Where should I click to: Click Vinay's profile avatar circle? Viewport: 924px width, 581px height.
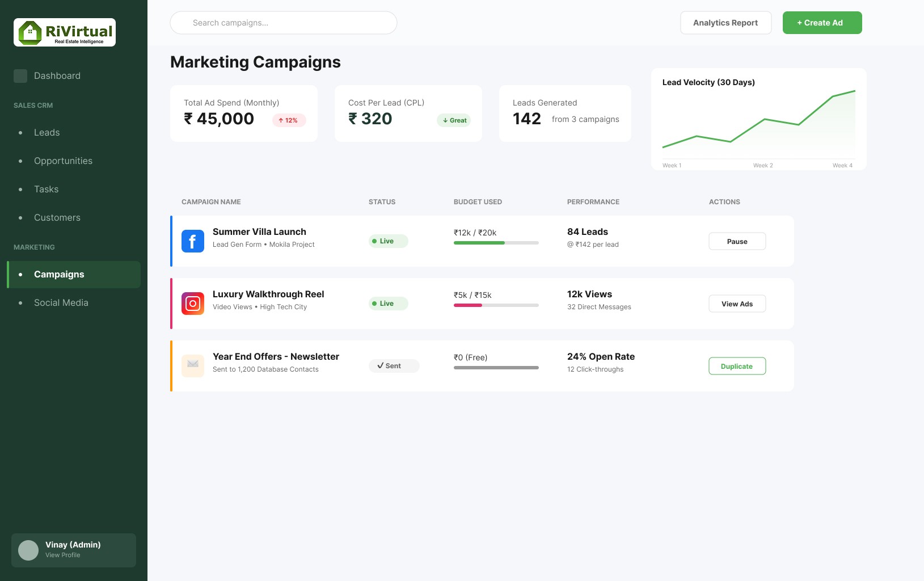(x=28, y=550)
